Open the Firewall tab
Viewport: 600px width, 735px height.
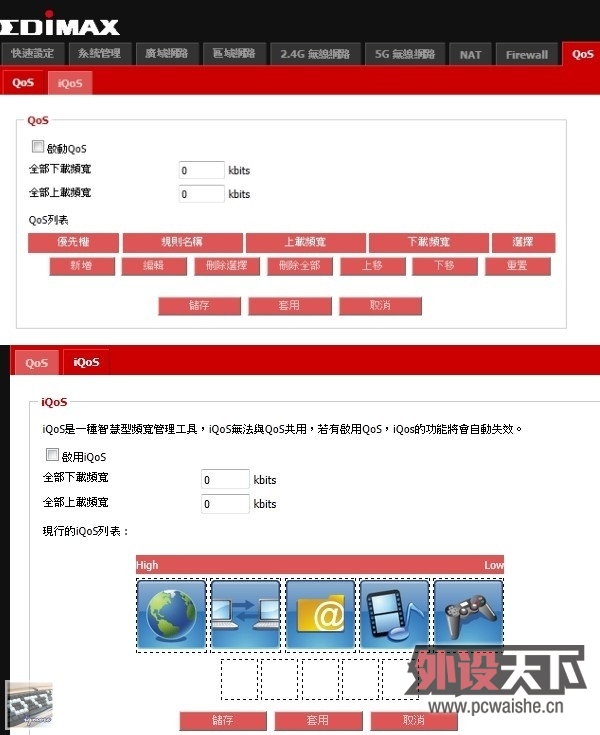(x=527, y=54)
